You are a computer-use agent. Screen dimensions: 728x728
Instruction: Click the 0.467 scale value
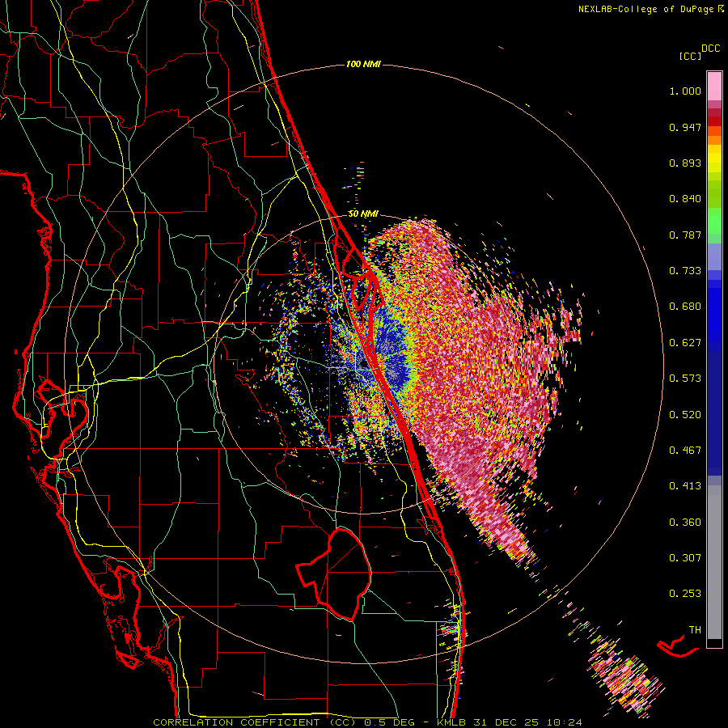[x=685, y=451]
